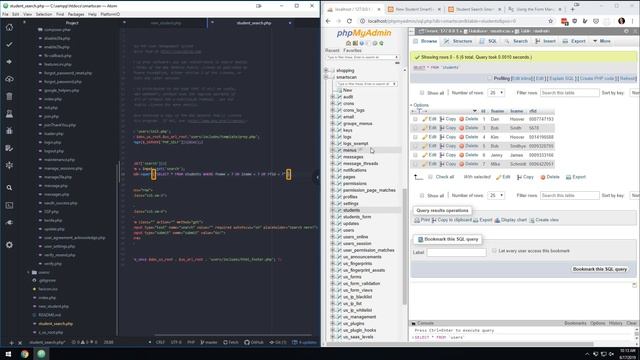Click the Explain SQL link

pos(562,78)
